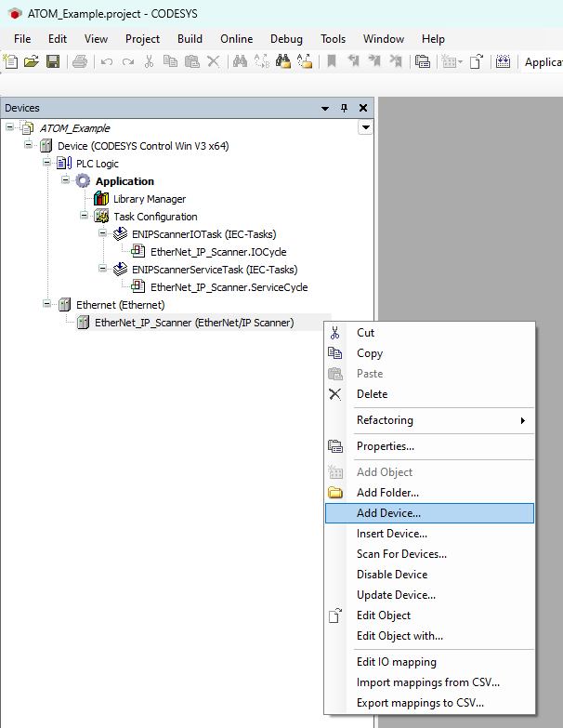Click the Paste clipboard icon in the toolbar
This screenshot has height=728, width=563.
(192, 61)
